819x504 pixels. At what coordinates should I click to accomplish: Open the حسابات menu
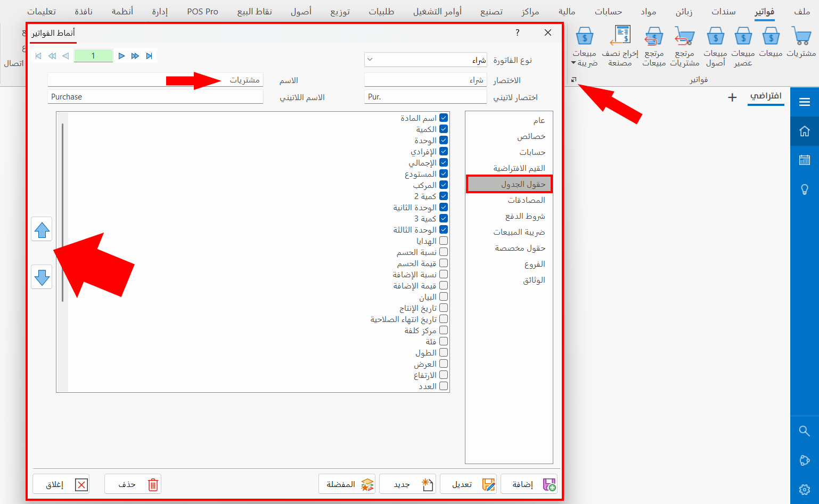pyautogui.click(x=608, y=12)
